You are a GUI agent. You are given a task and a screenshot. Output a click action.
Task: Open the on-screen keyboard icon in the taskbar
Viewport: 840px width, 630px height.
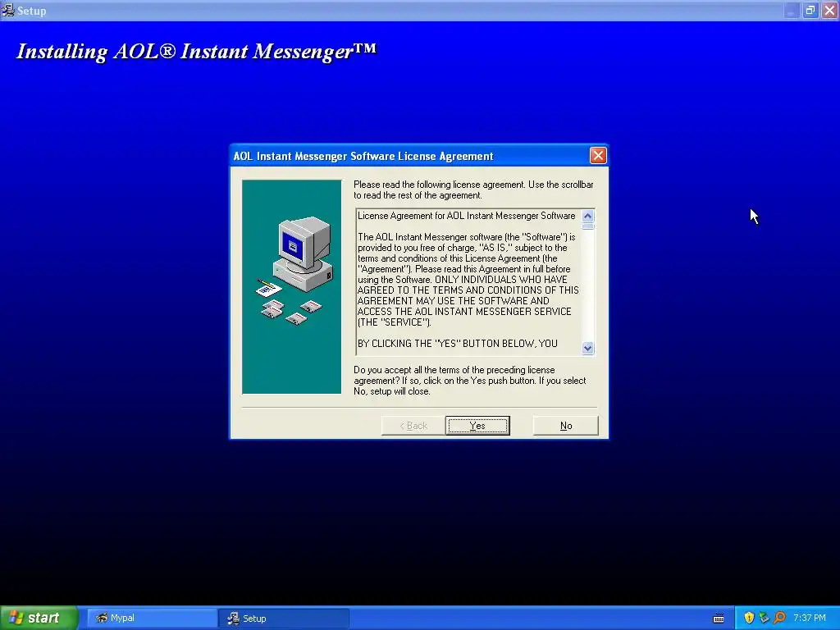719,619
